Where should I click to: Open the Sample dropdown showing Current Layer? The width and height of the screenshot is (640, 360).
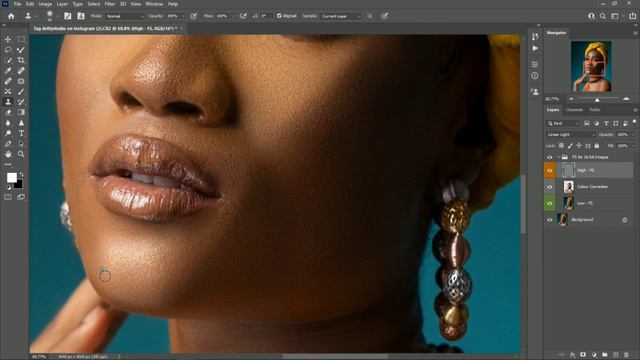(x=341, y=16)
